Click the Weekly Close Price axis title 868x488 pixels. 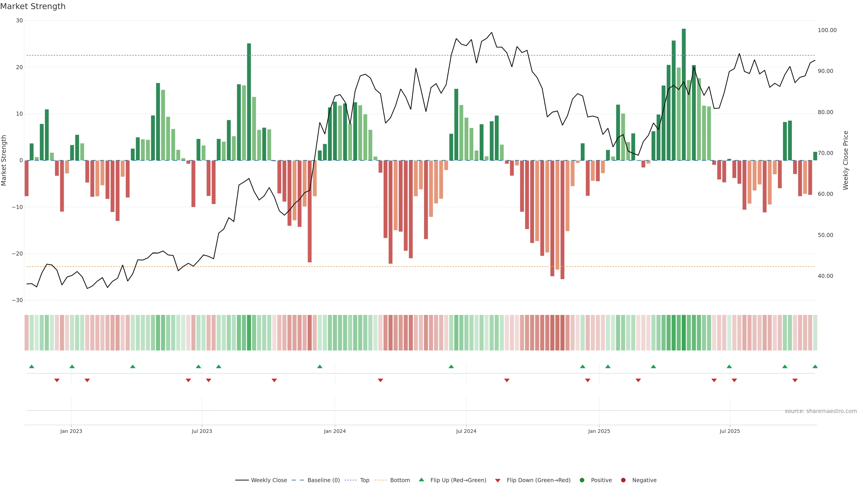(x=845, y=160)
